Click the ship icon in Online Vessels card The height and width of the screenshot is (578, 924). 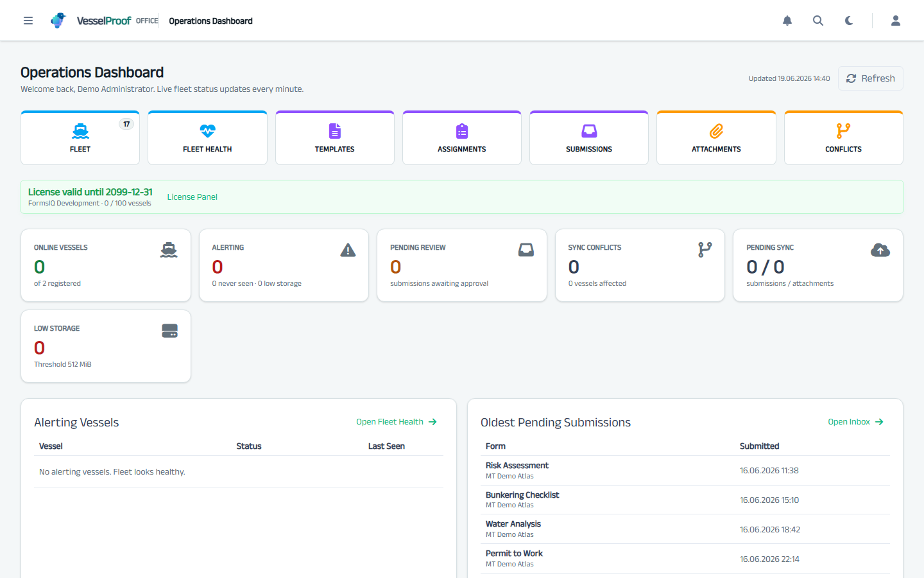(169, 250)
